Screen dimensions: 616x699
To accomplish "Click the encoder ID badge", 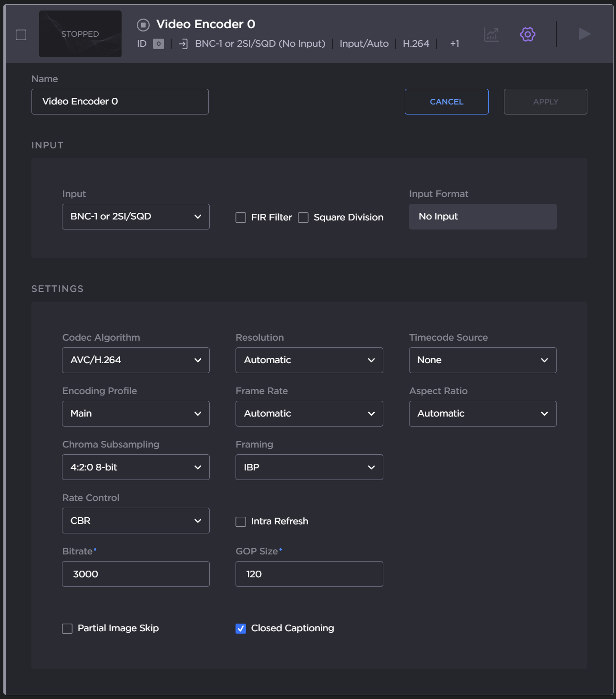I will coord(158,44).
